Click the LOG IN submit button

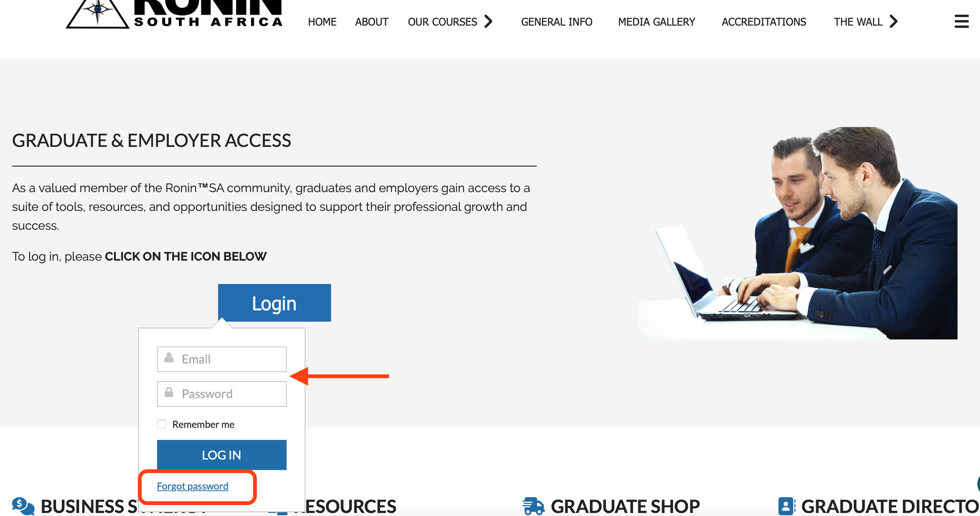click(222, 455)
